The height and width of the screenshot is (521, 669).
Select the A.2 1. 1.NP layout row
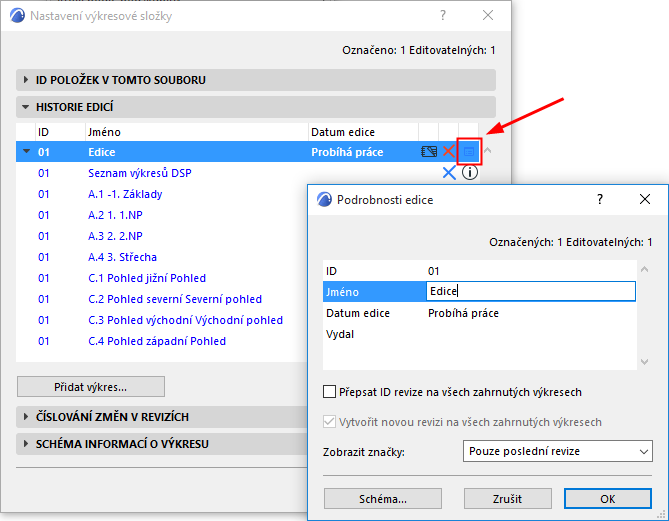161,215
